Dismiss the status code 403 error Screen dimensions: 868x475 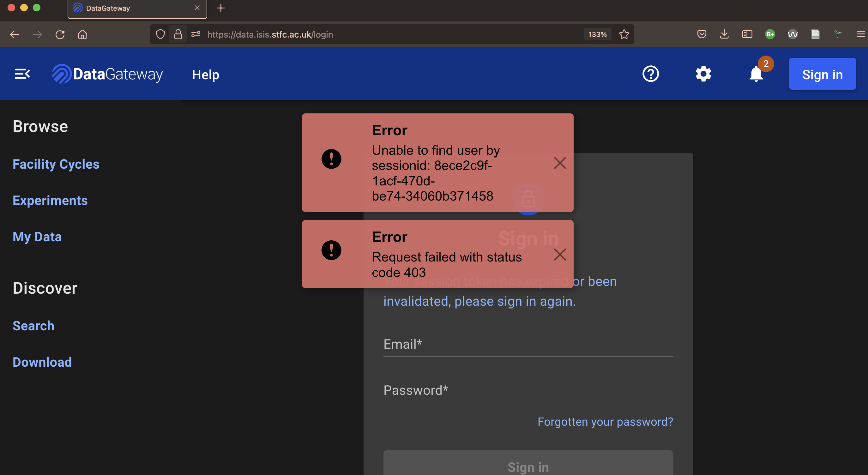pyautogui.click(x=560, y=255)
